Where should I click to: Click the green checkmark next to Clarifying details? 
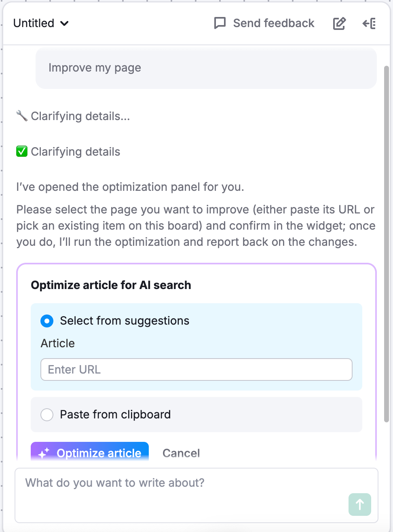(22, 151)
